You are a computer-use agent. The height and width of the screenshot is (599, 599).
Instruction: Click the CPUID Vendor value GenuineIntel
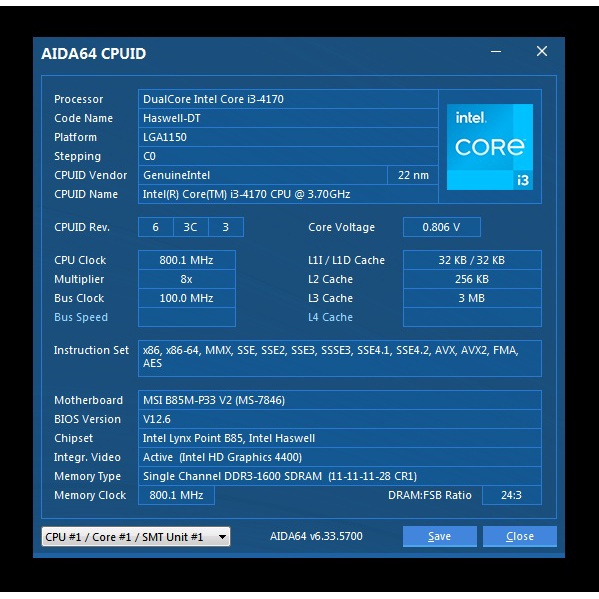pyautogui.click(x=263, y=175)
